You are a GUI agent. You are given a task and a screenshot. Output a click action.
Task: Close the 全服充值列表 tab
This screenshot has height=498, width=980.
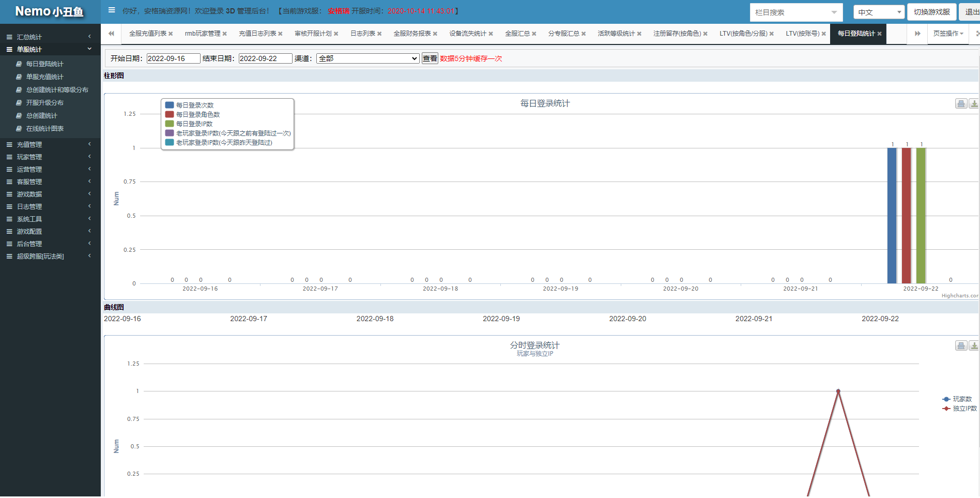pos(171,34)
